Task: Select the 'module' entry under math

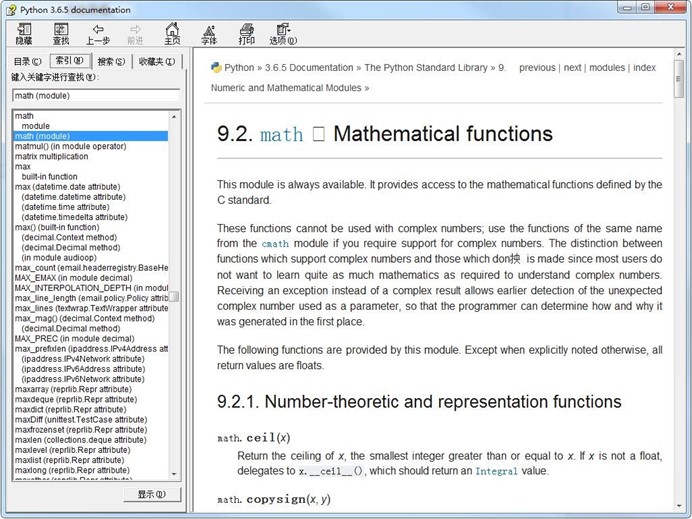Action: tap(36, 126)
